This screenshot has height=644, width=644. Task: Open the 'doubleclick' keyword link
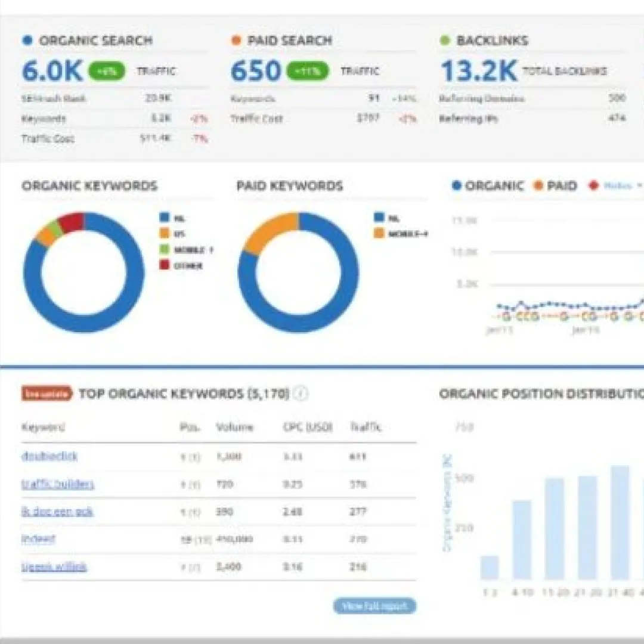click(49, 456)
